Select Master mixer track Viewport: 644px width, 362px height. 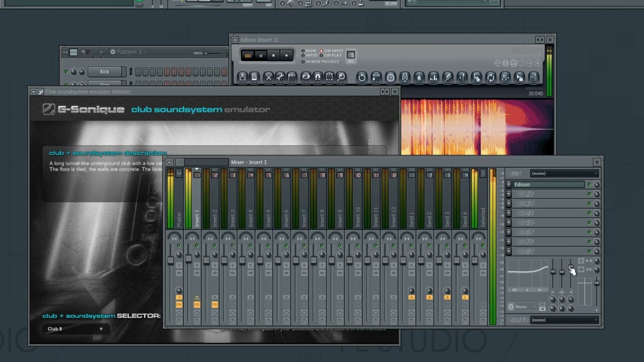[x=179, y=219]
